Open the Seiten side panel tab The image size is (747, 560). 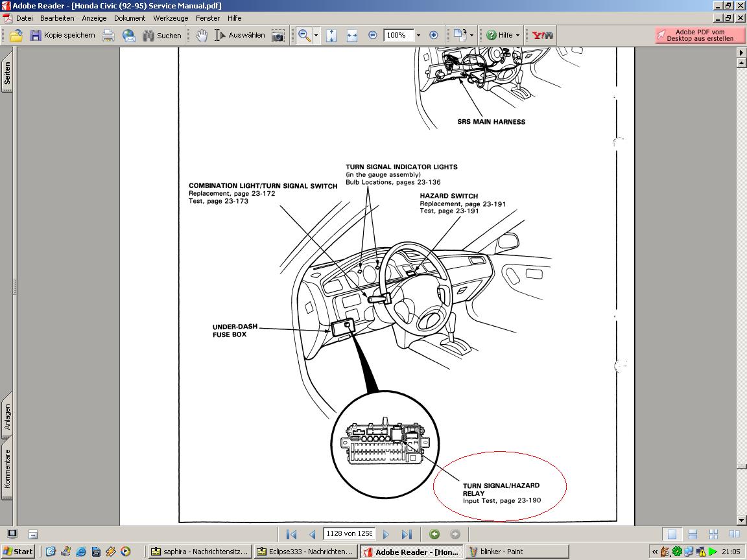click(x=7, y=73)
